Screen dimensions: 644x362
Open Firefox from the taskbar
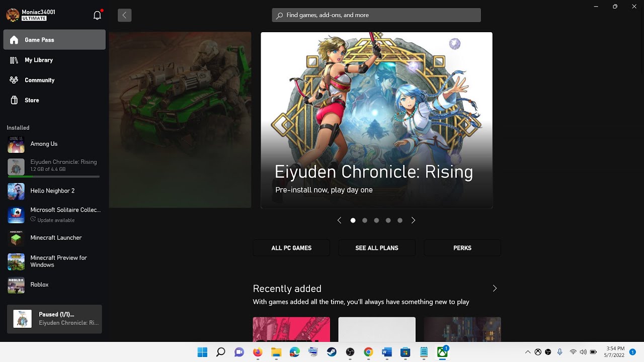click(x=258, y=352)
